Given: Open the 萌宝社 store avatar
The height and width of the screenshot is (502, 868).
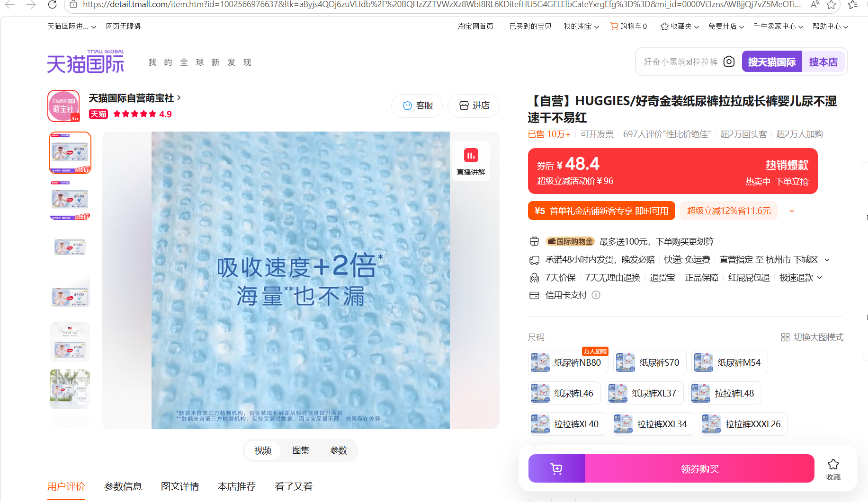Looking at the screenshot, I should click(63, 106).
